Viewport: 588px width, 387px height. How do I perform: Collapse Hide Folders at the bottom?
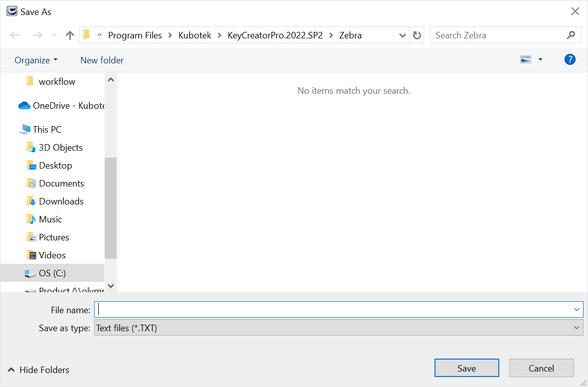click(38, 370)
